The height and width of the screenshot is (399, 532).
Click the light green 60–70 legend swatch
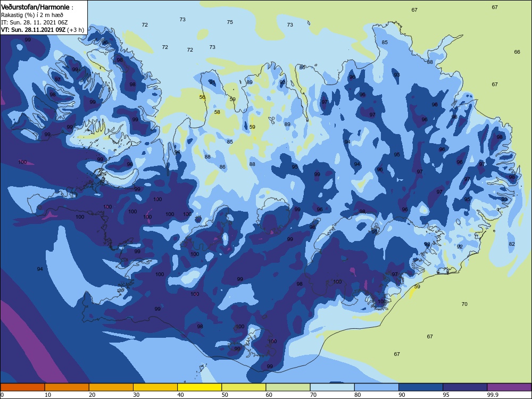(288, 387)
